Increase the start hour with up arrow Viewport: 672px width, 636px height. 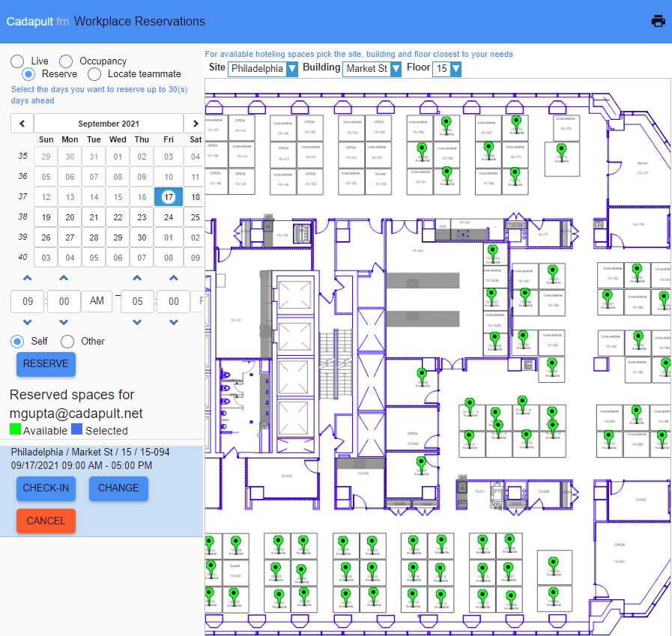pos(28,279)
